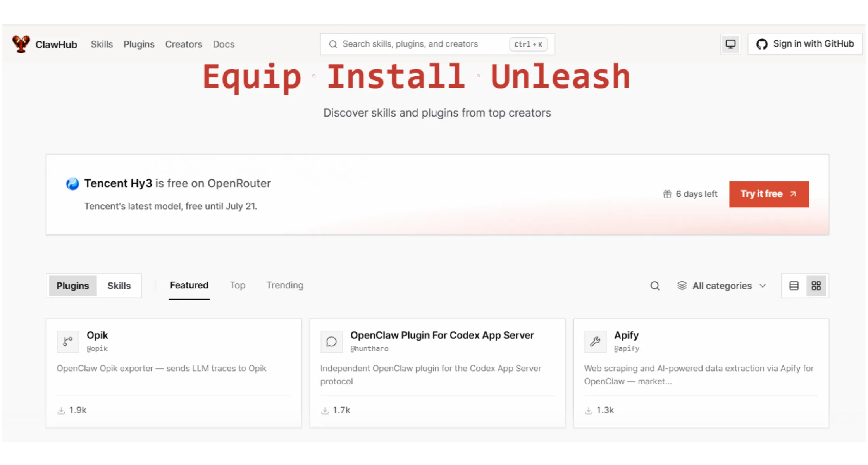Click the Opik exporter description text
868x465 pixels.
(161, 369)
